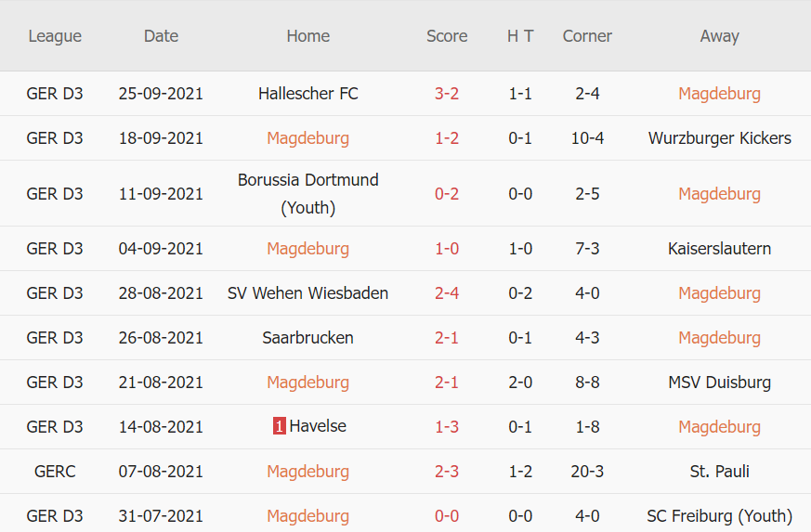The image size is (811, 532).
Task: Open the Wurzburger Kickers team link
Action: point(719,138)
